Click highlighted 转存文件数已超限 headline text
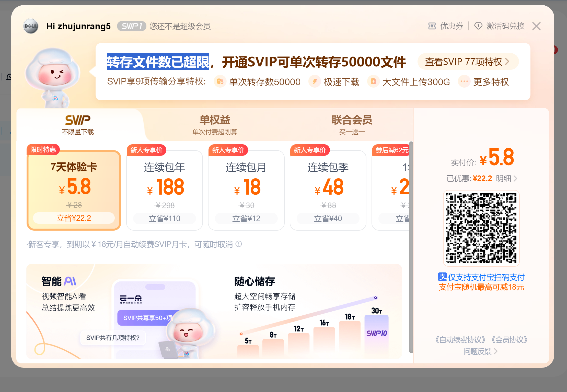Screen dimensions: 567x392 [158, 61]
